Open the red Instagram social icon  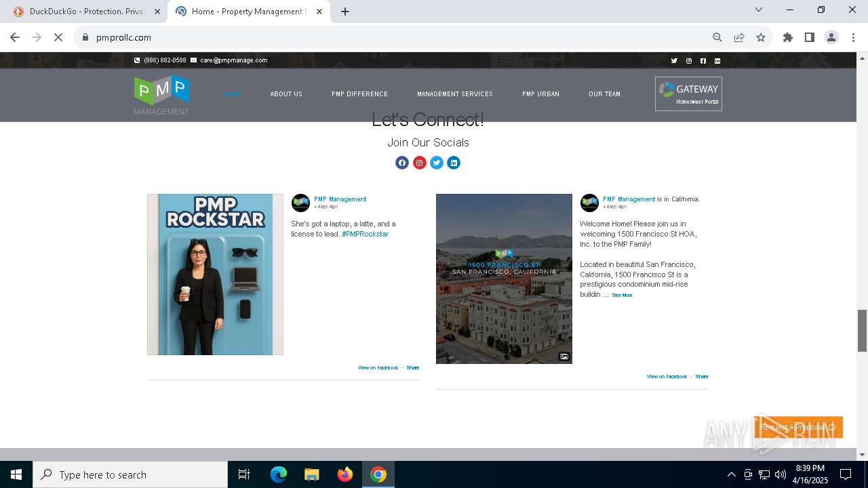click(420, 163)
